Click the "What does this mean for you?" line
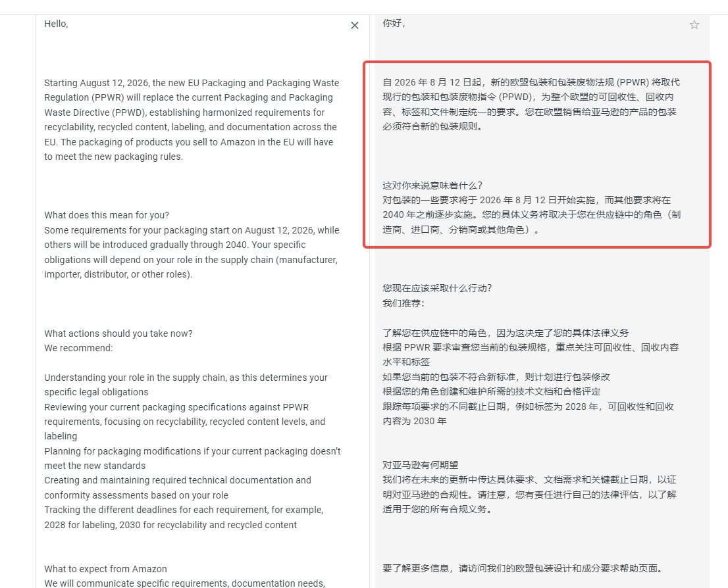 click(107, 216)
